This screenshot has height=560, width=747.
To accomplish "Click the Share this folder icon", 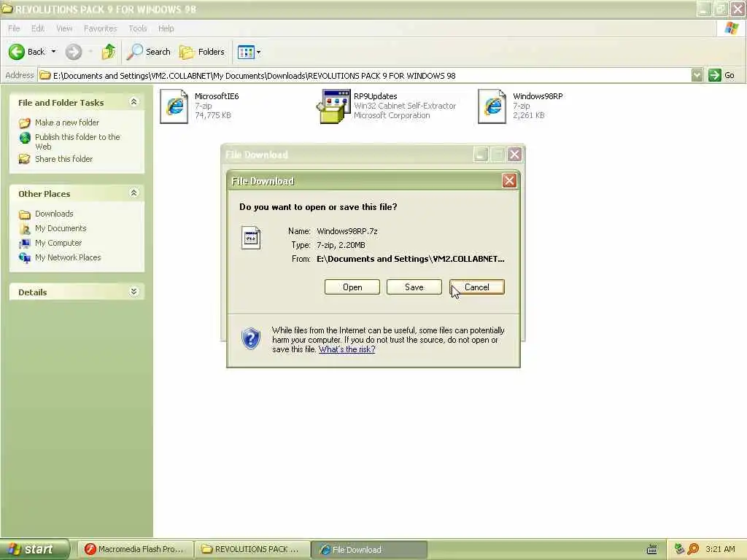I will [24, 159].
